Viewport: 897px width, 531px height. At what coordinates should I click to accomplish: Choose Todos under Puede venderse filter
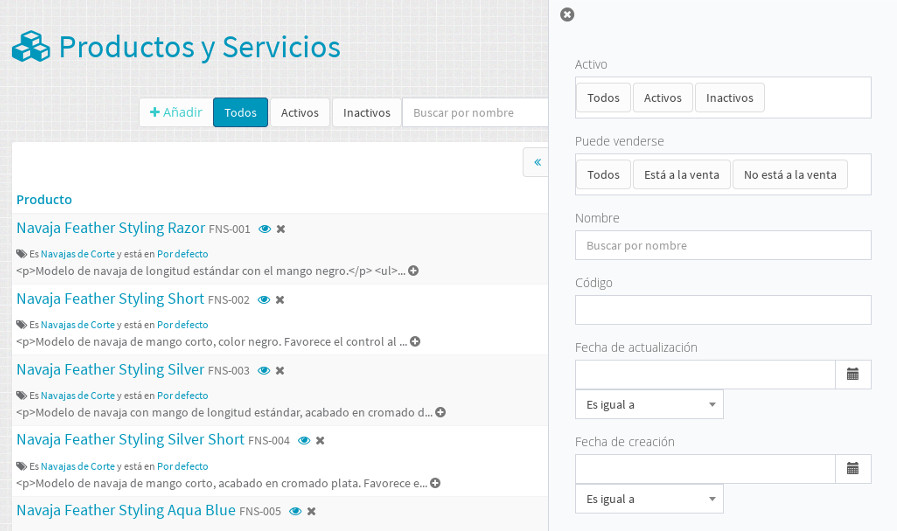pyautogui.click(x=604, y=175)
